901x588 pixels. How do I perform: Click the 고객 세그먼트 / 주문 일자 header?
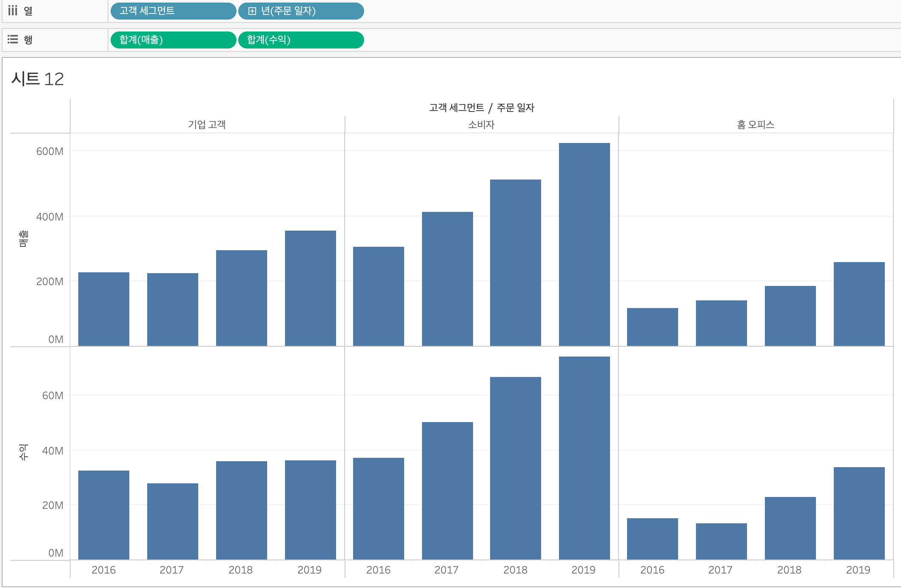[x=481, y=108]
